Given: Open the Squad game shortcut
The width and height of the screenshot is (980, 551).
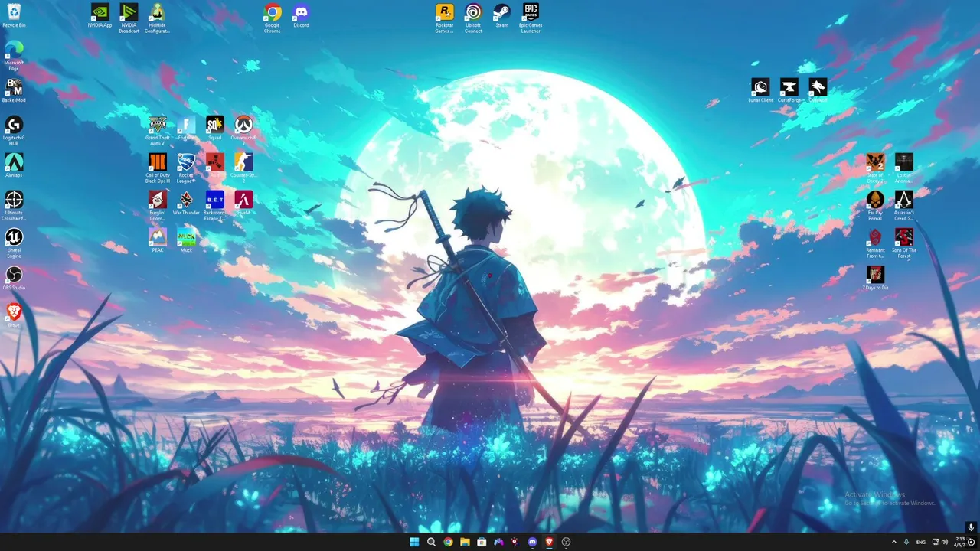Looking at the screenshot, I should 214,128.
